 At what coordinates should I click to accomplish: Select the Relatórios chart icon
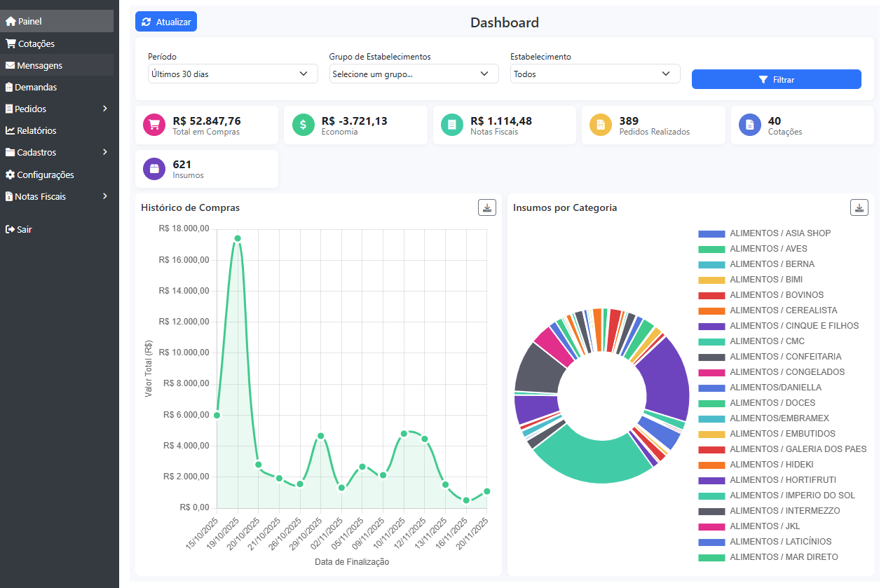coord(12,130)
